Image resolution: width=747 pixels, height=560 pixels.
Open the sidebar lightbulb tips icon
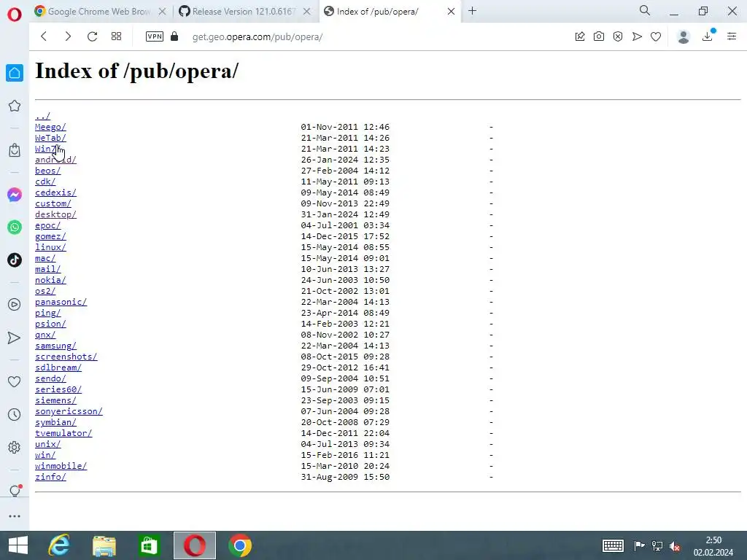click(15, 491)
